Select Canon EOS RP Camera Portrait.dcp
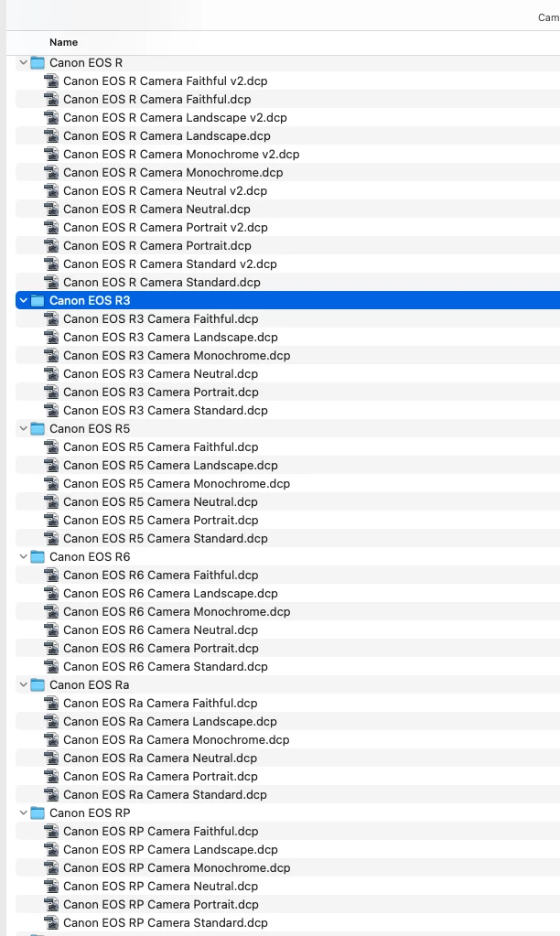This screenshot has height=936, width=560. point(161,904)
